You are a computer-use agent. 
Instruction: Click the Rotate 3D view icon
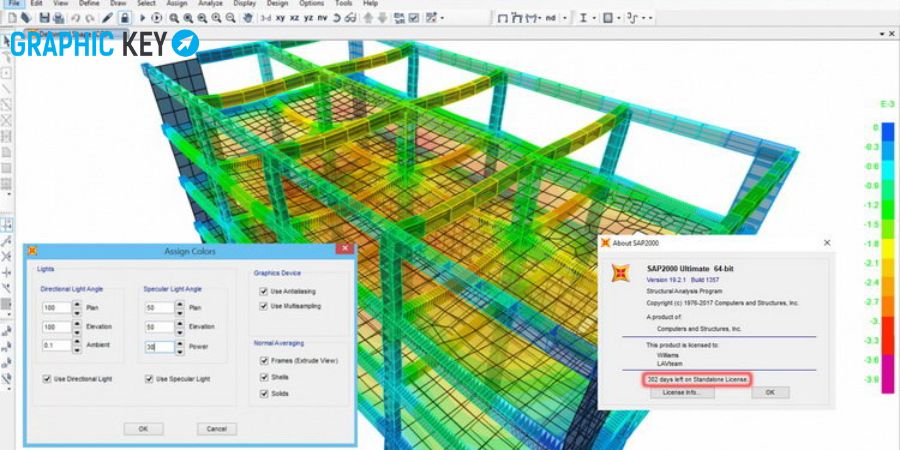336,18
